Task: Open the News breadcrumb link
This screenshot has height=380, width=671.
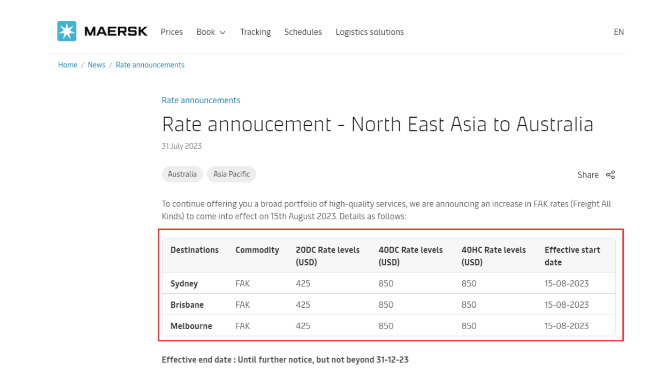Action: tap(96, 65)
